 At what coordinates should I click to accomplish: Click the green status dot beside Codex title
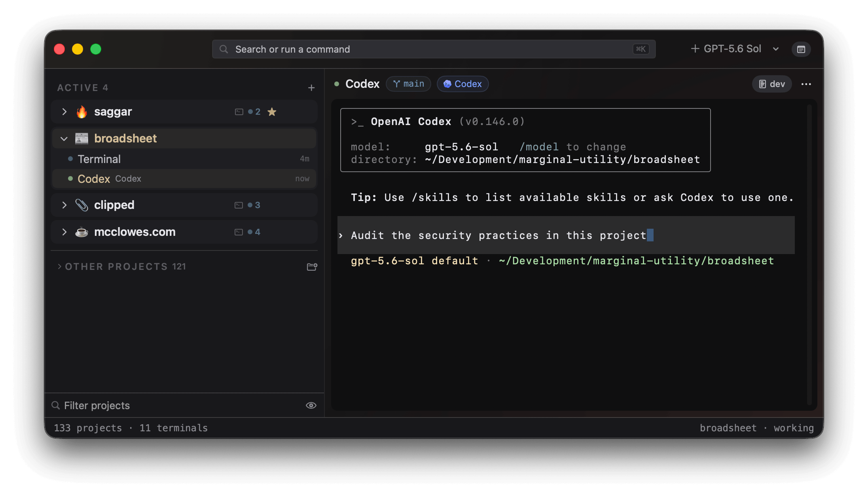coord(337,84)
